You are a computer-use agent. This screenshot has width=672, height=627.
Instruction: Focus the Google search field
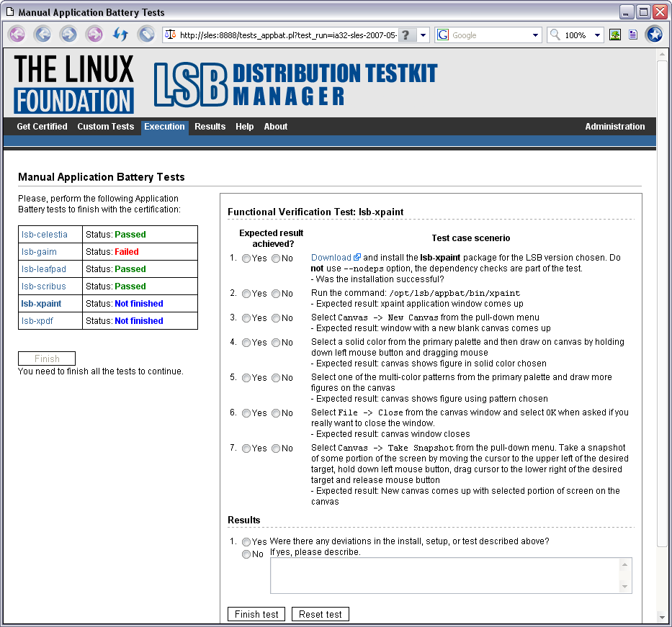pos(490,35)
